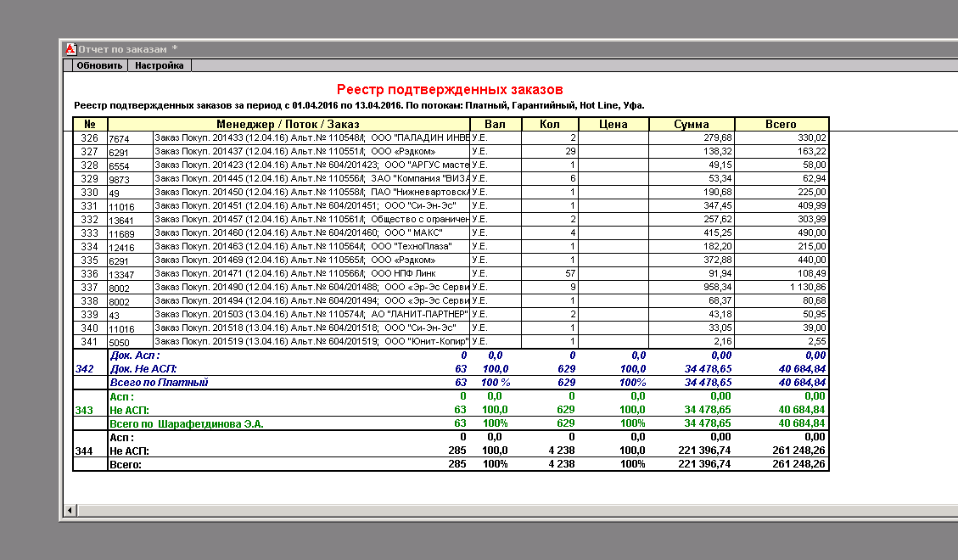
Task: Click the Сумма column header
Action: click(x=691, y=124)
